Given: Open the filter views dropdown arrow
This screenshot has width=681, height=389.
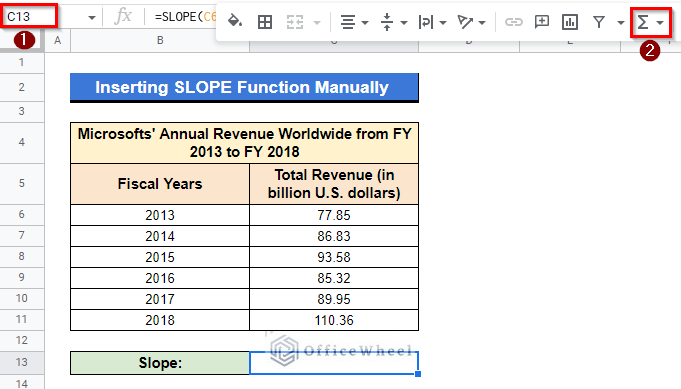Looking at the screenshot, I should pos(621,23).
